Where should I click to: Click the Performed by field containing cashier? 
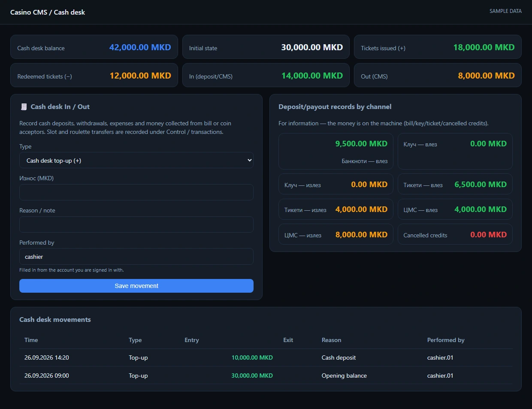coord(136,257)
